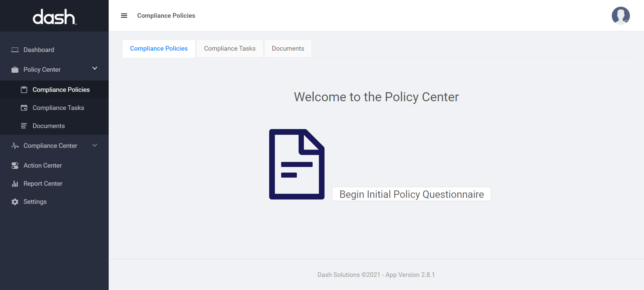Click the Settings gear icon
644x290 pixels.
point(15,202)
